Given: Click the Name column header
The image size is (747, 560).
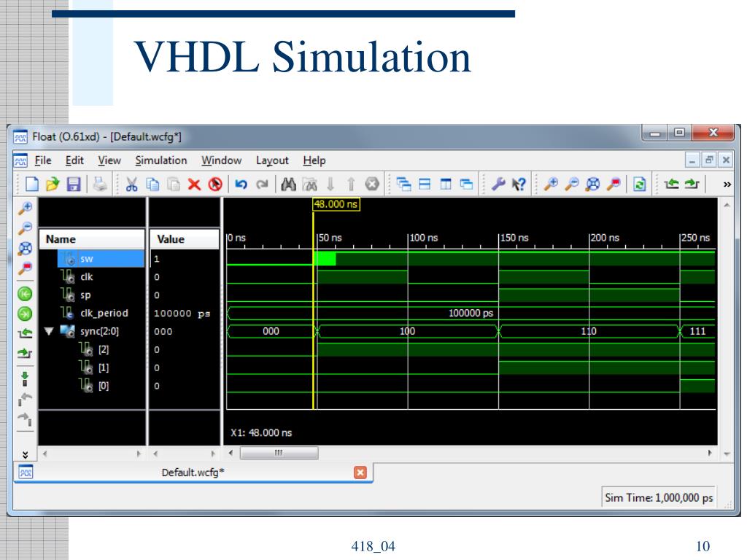Looking at the screenshot, I should [92, 239].
